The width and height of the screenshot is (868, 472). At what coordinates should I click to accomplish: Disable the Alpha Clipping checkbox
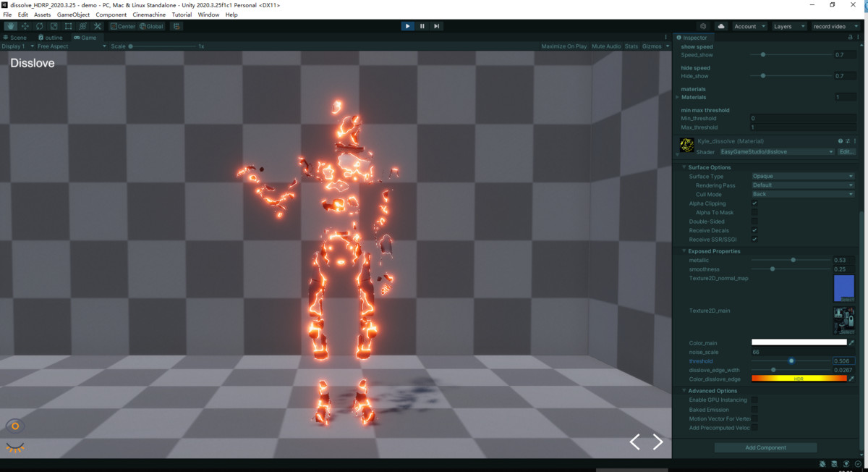(x=754, y=203)
